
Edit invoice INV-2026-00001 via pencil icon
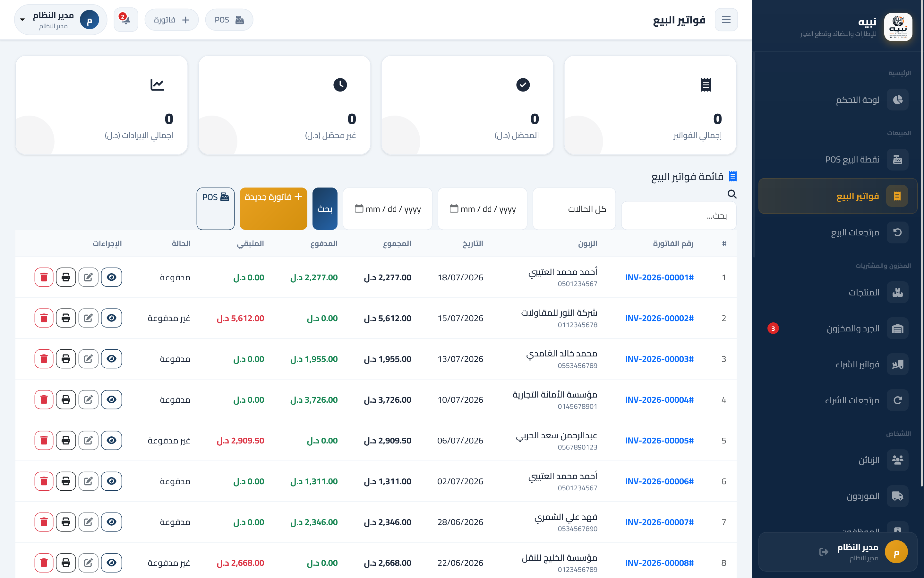(x=89, y=277)
